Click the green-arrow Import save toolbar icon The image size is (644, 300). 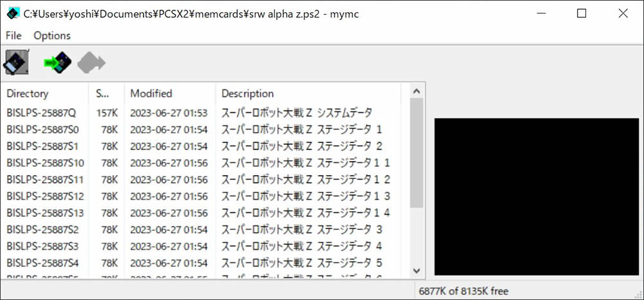[x=57, y=62]
